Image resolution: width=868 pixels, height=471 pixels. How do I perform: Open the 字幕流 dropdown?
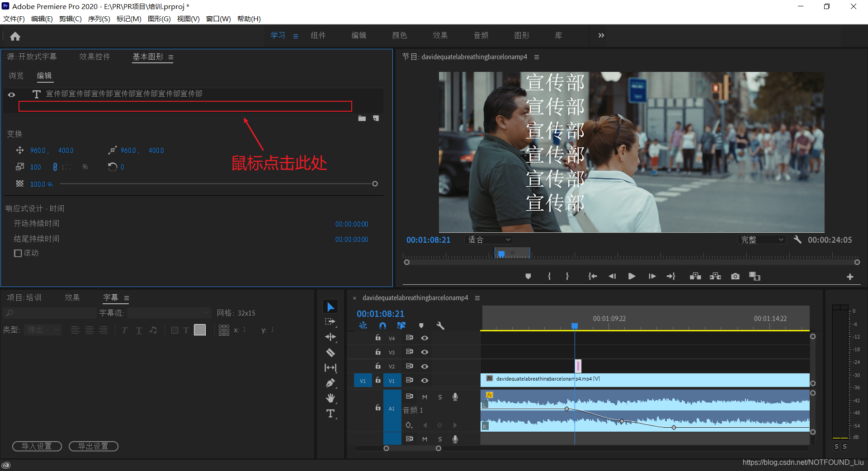169,313
